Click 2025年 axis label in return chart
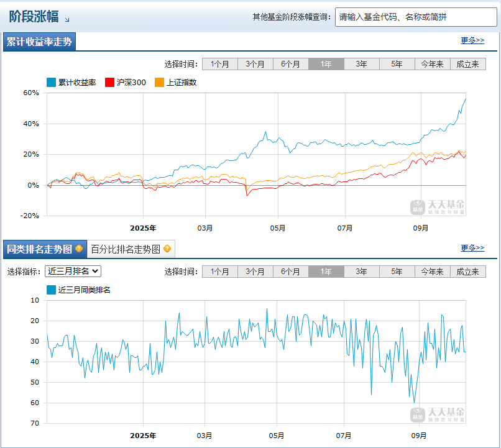Screen dimensions: 501x448 143,228
